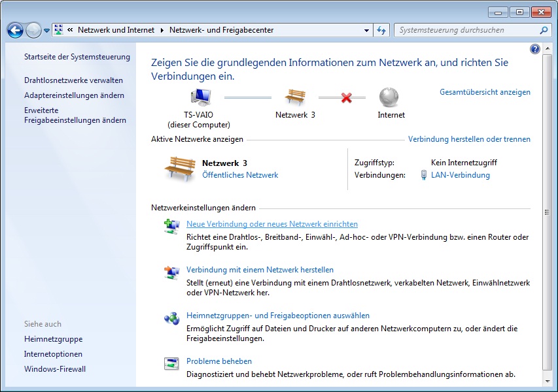Click Verbindung herstellen oder trennen
The width and height of the screenshot is (558, 392).
click(469, 139)
